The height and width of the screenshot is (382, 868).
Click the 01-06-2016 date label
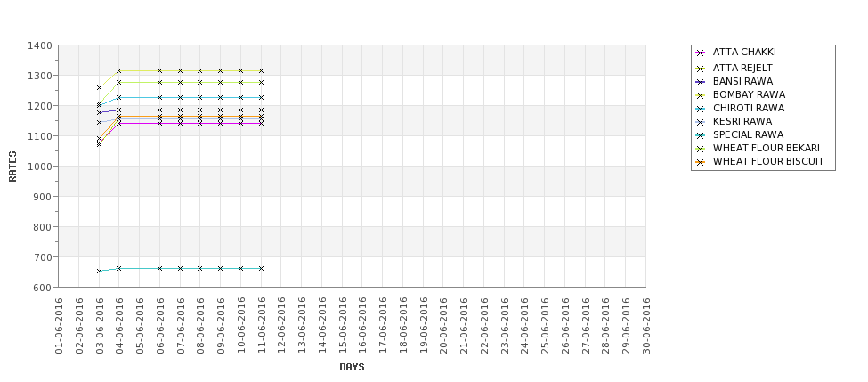(x=59, y=326)
